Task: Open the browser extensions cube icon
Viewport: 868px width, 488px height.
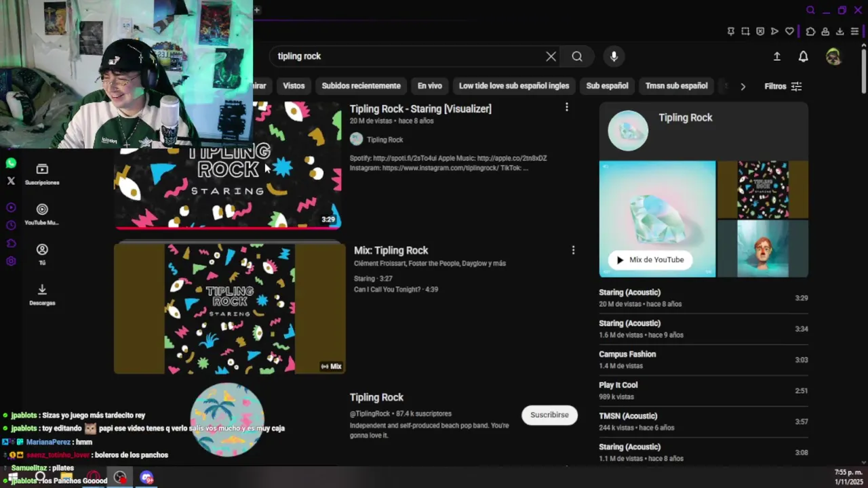Action: (x=810, y=31)
